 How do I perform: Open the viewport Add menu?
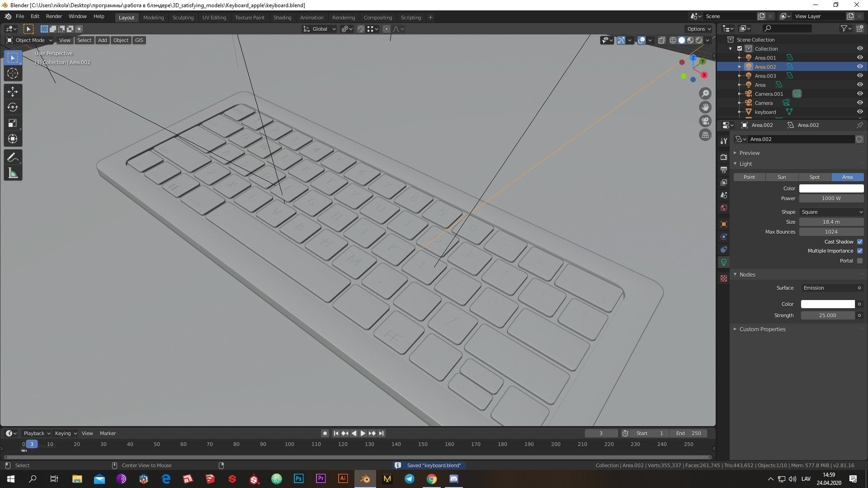tap(103, 40)
